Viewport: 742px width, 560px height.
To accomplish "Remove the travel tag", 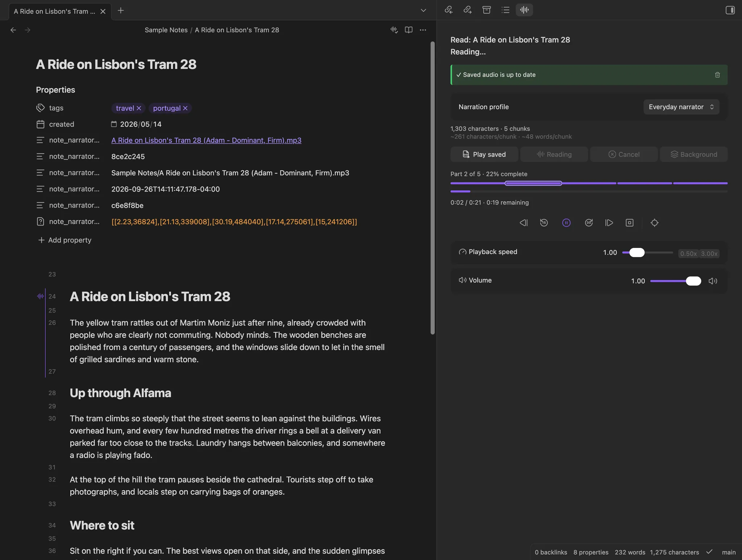I will [139, 108].
